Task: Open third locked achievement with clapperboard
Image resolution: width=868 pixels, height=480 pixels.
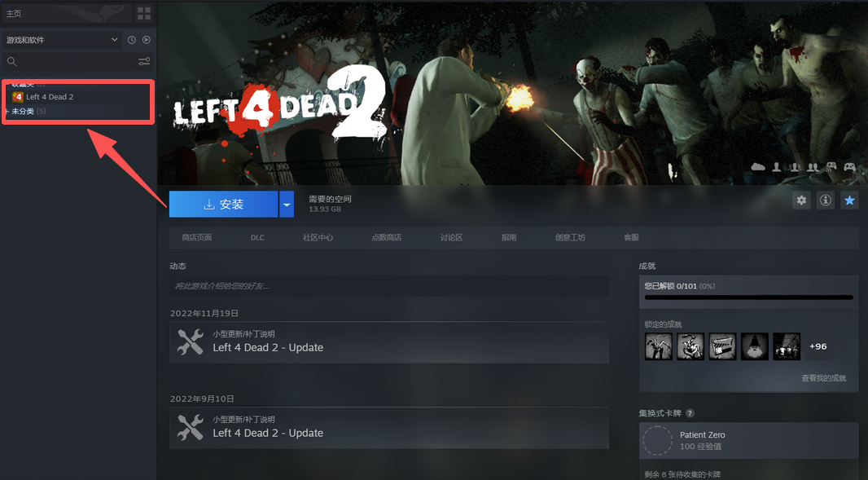Action: point(723,346)
